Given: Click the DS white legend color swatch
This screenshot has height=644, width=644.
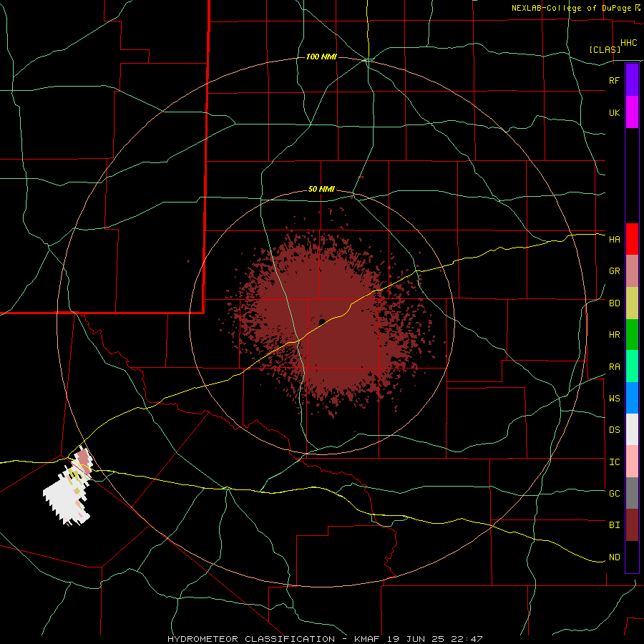Looking at the screenshot, I should coord(632,429).
